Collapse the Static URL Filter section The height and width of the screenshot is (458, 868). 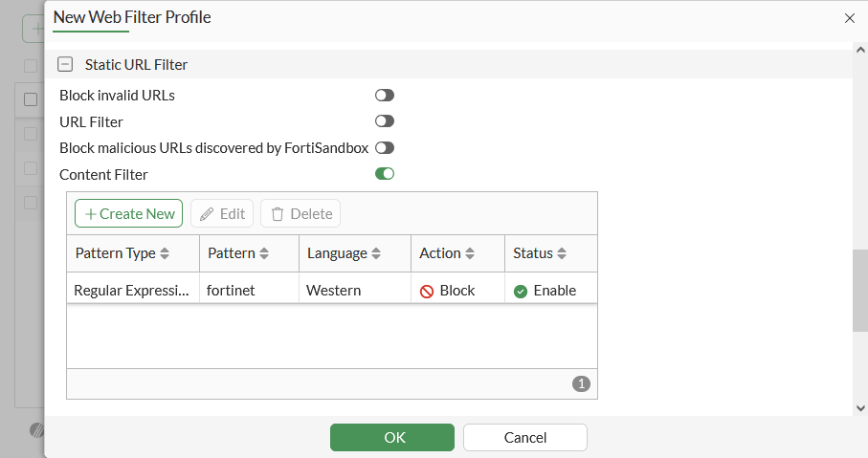[65, 65]
